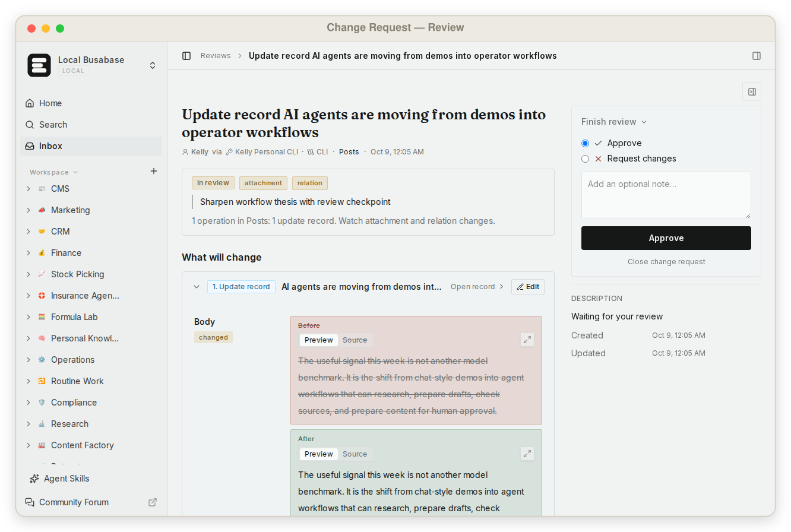Image resolution: width=791 pixels, height=532 pixels.
Task: Click Close change request link
Action: pyautogui.click(x=666, y=262)
